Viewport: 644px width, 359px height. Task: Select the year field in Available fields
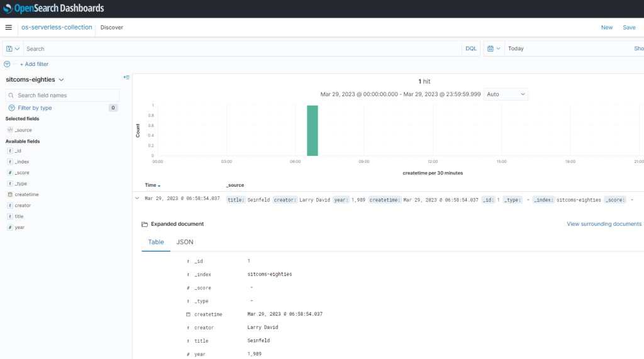[x=19, y=227]
